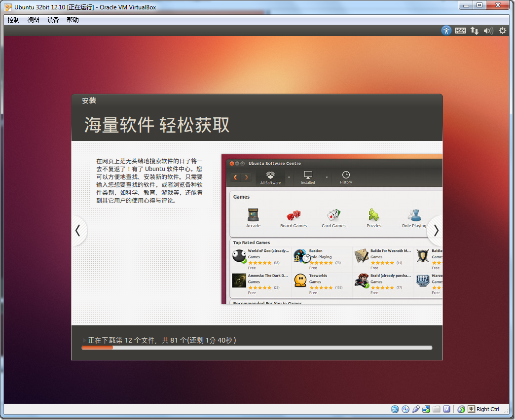Open the 帮助 menu
The image size is (515, 420).
pos(73,20)
